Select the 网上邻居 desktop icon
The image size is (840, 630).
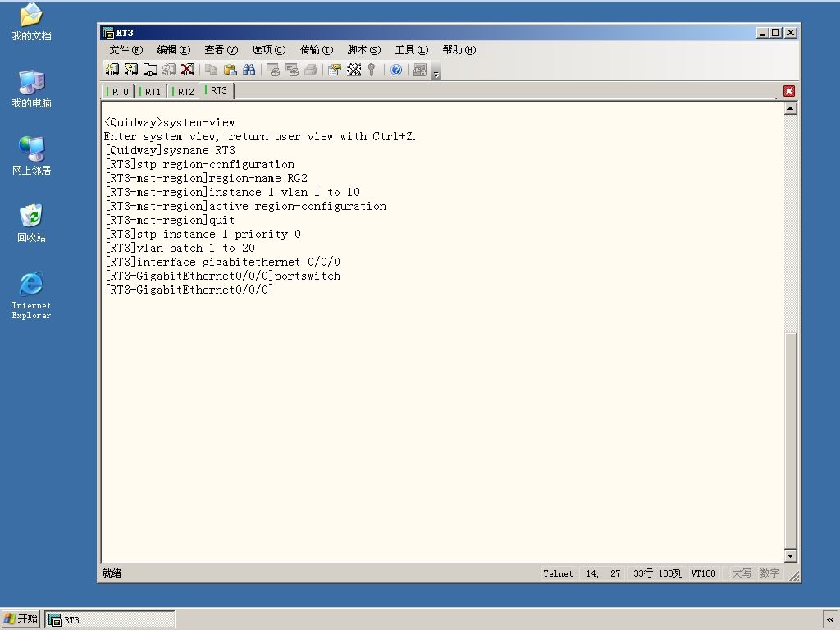point(32,156)
